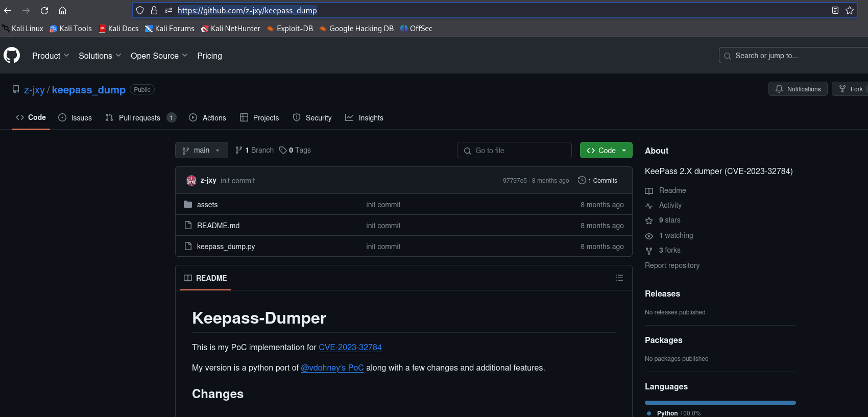This screenshot has width=868, height=417.
Task: Switch to the Insights tab
Action: [x=364, y=118]
